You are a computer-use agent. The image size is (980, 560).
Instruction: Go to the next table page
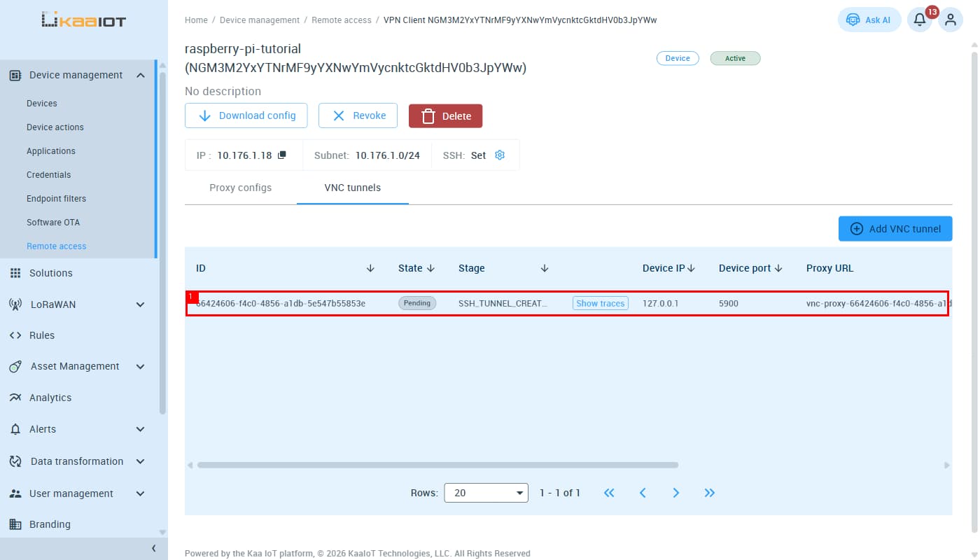pyautogui.click(x=675, y=493)
